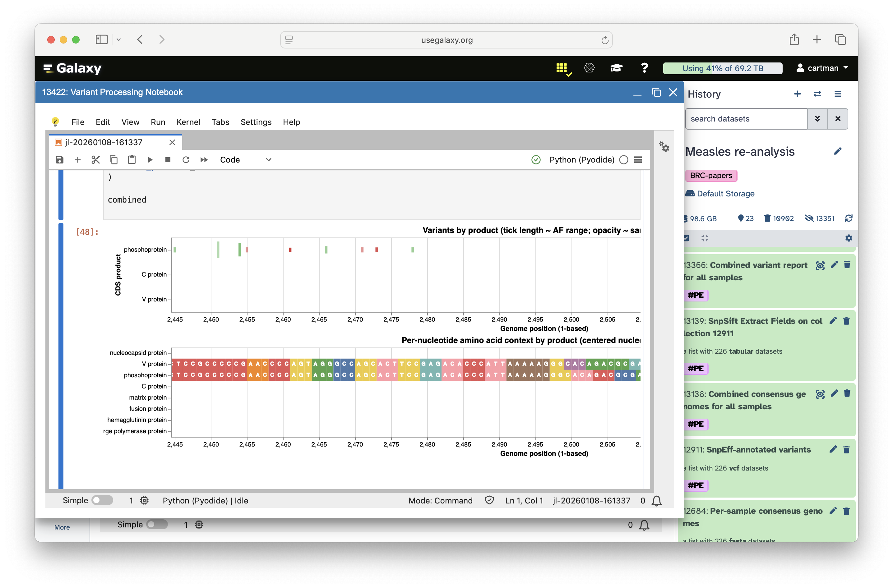This screenshot has height=588, width=893.
Task: Open property inspector gears icon
Action: (664, 147)
